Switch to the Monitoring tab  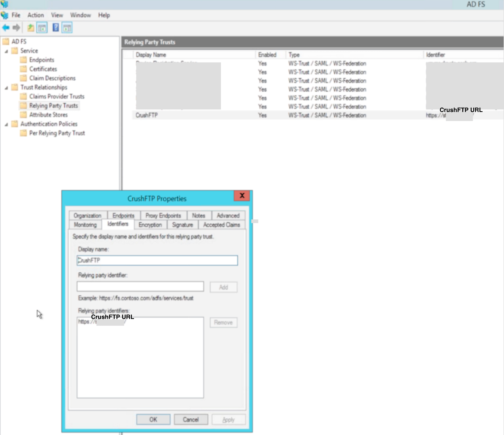click(85, 225)
